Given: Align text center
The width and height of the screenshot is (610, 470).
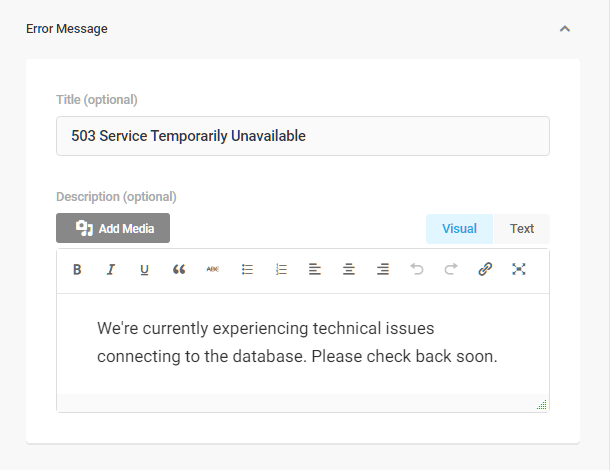Looking at the screenshot, I should (349, 269).
